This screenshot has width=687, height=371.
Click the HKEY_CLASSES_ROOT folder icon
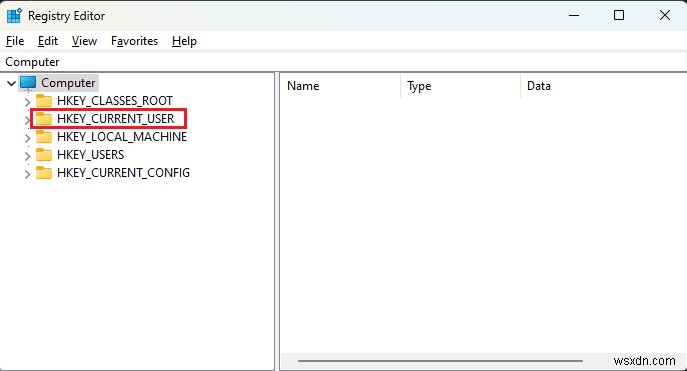click(x=44, y=101)
